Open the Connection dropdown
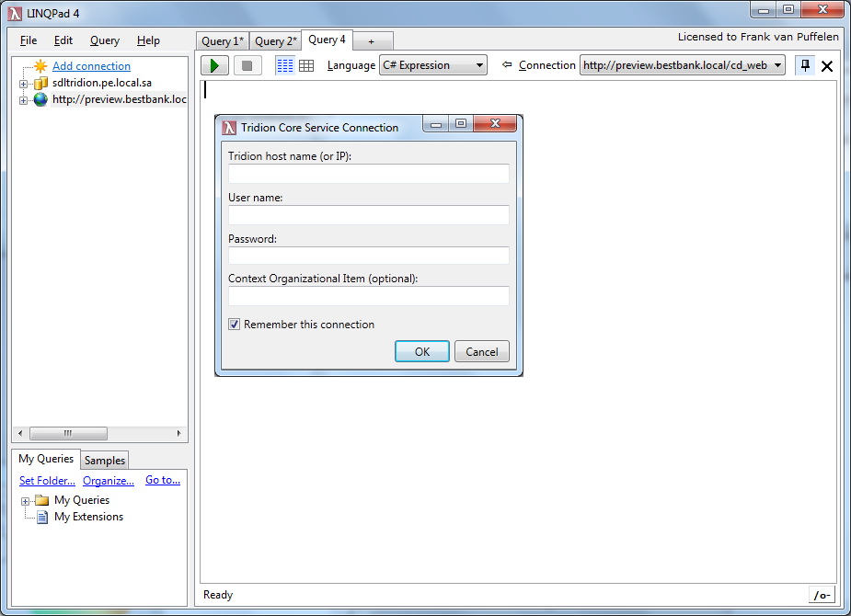The image size is (851, 616). coord(682,65)
